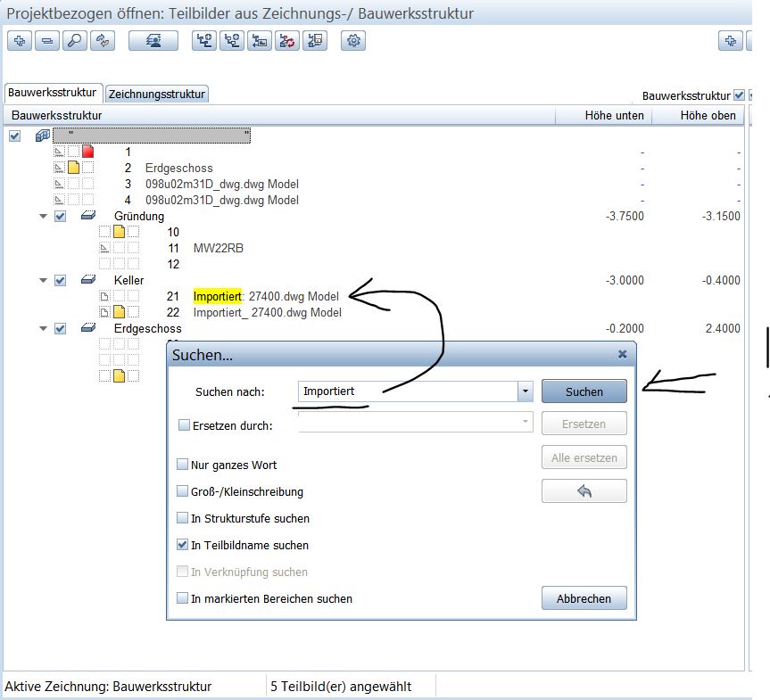Select the Bauwerksstruktur tab

pyautogui.click(x=54, y=93)
